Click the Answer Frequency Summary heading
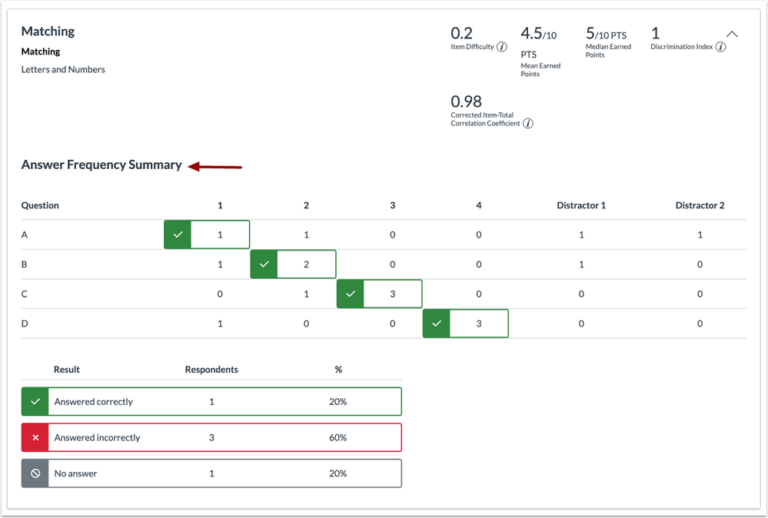 tap(101, 165)
